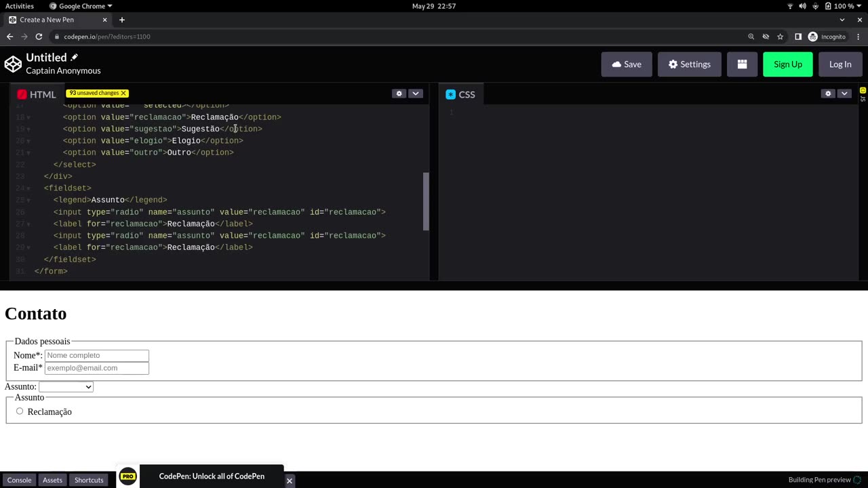Click CodePen: Unlock all of CodePen

[212, 476]
